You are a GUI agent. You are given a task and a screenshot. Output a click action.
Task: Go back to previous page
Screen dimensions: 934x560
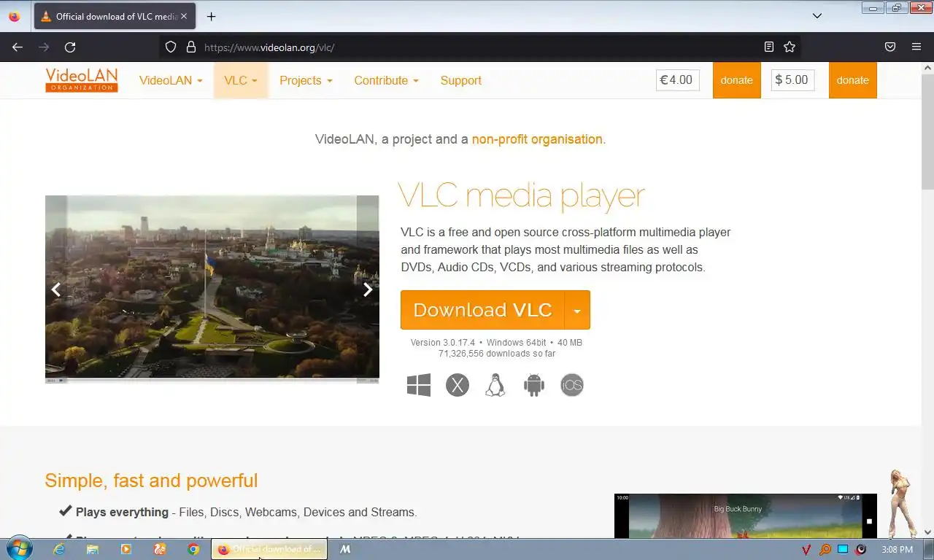[x=18, y=47]
